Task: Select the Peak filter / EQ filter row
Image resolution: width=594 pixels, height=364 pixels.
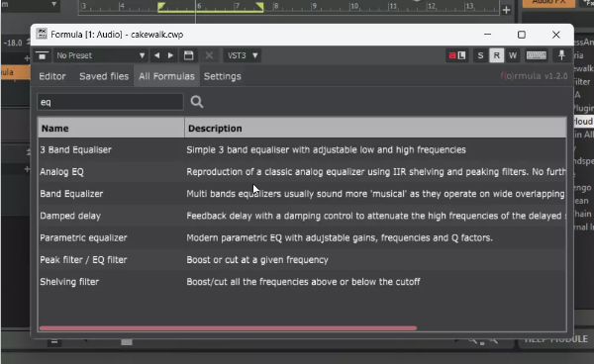Action: click(x=302, y=260)
